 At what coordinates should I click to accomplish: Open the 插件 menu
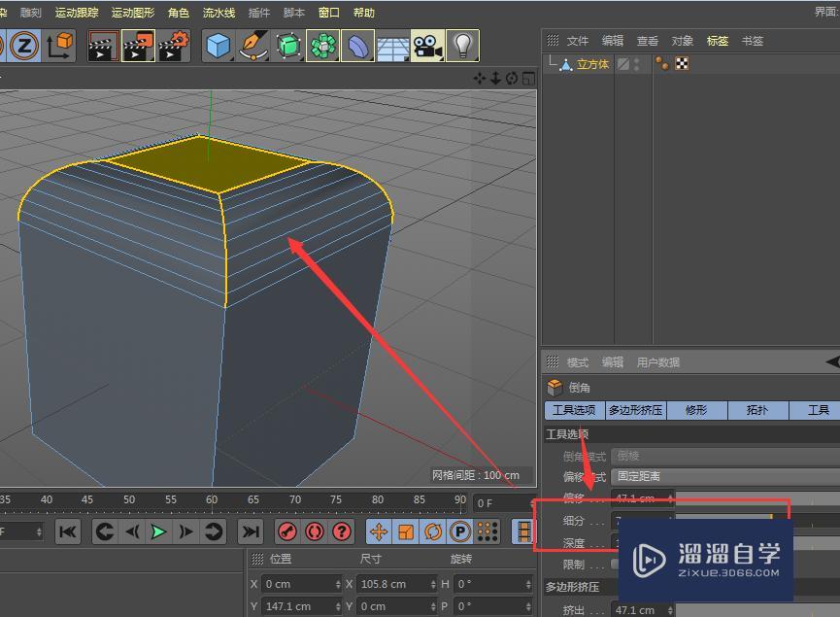[259, 13]
